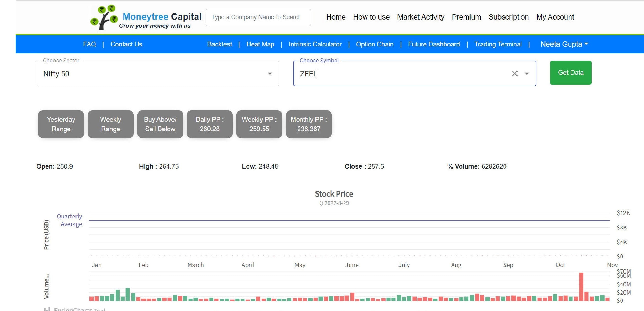Screen dimensions: 644x311
Task: Open the Trading Terminal link
Action: pyautogui.click(x=498, y=44)
